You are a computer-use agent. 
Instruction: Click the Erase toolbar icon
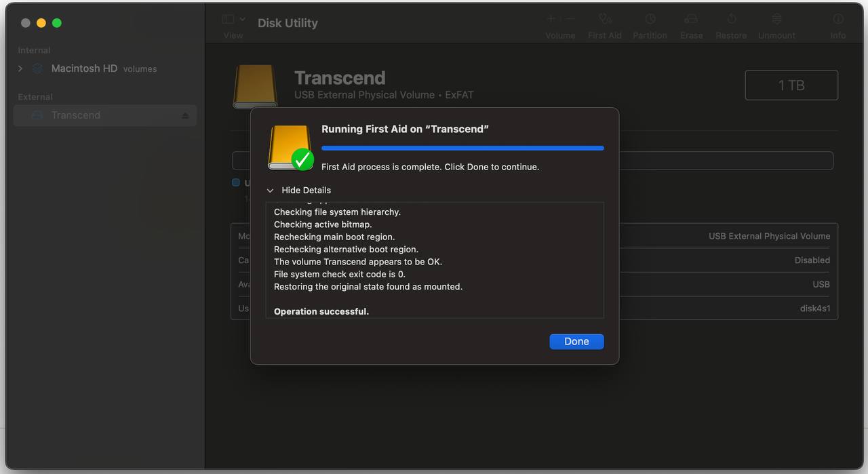click(691, 20)
